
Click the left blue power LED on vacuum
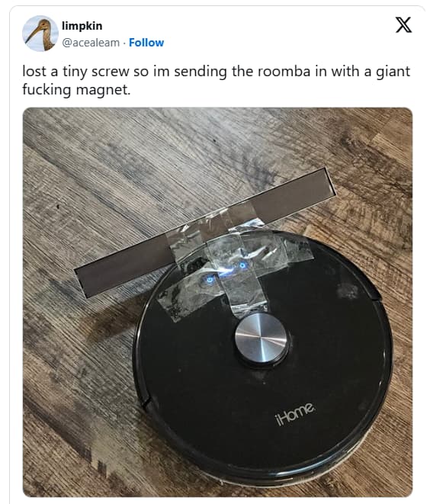pyautogui.click(x=210, y=280)
